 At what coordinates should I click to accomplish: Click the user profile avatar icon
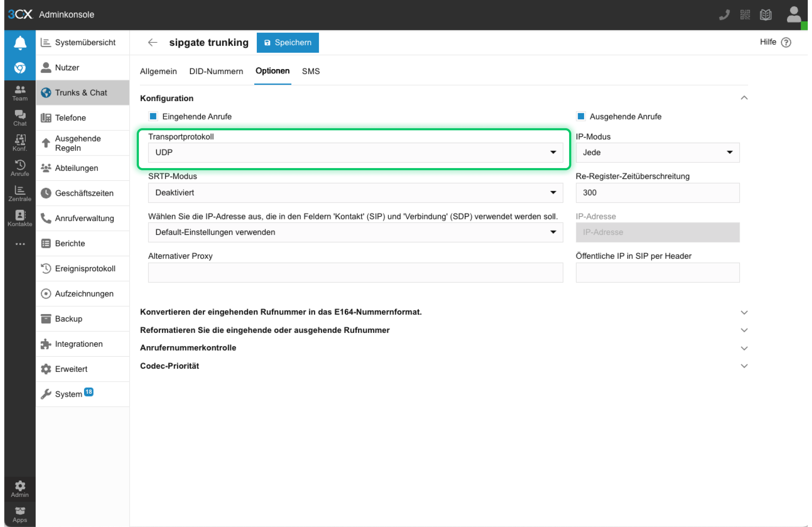793,15
